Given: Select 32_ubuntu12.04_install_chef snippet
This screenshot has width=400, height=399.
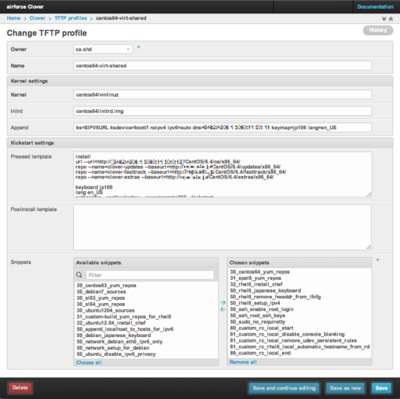Looking at the screenshot, I should point(111,323).
